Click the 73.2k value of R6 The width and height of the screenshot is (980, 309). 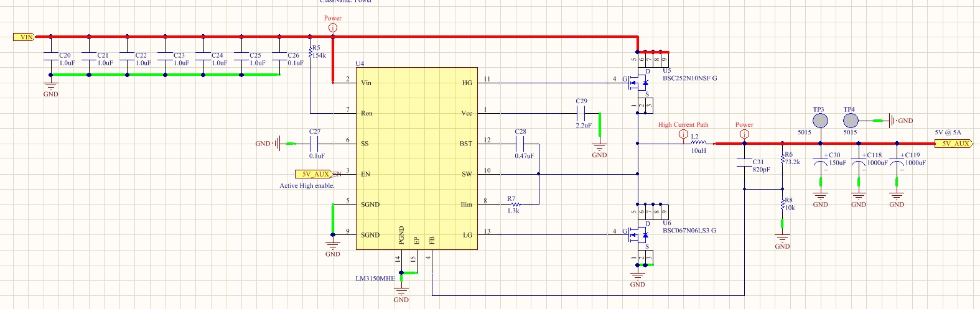pyautogui.click(x=792, y=162)
